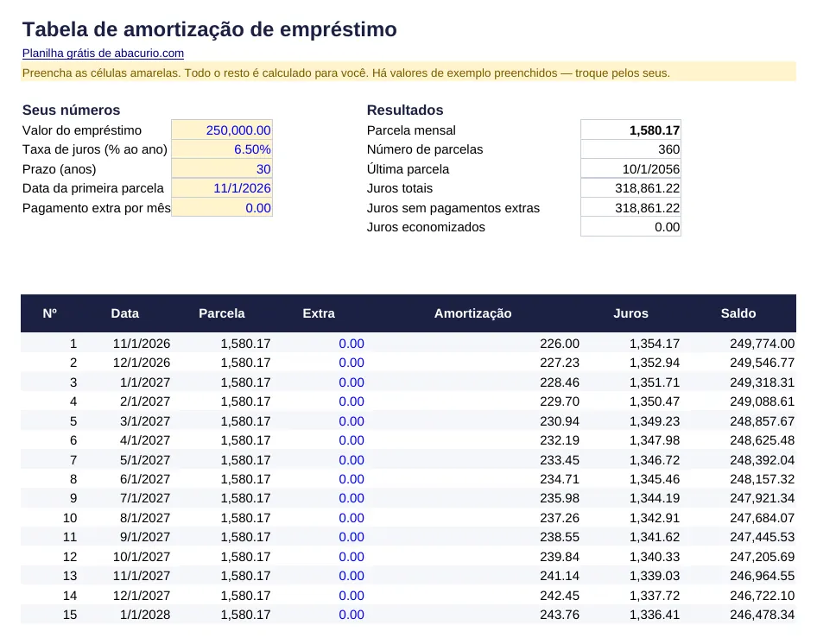Screen dimensions: 817x644
Task: Select the Seus números heading
Action: (72, 110)
